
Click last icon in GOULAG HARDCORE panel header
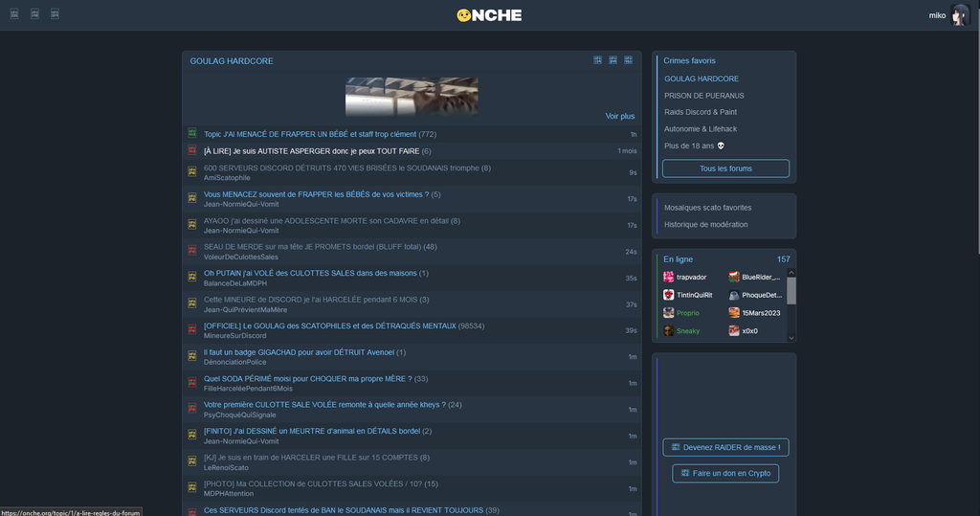[x=628, y=60]
